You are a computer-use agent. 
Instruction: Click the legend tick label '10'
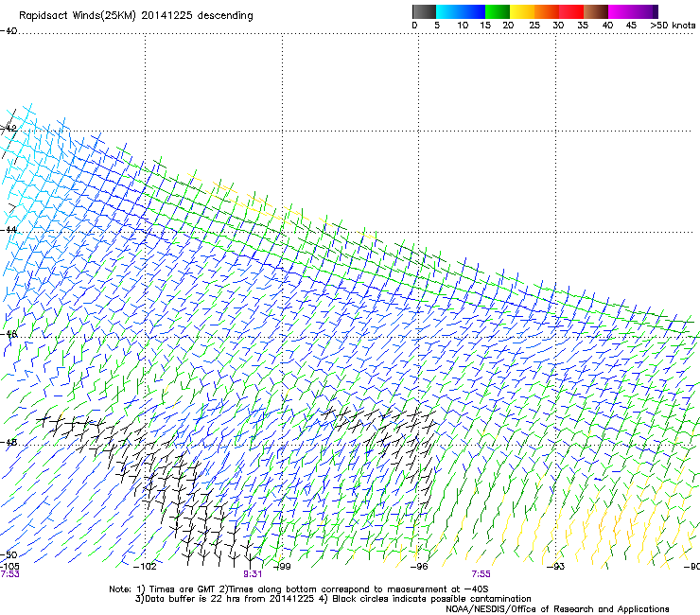[463, 26]
